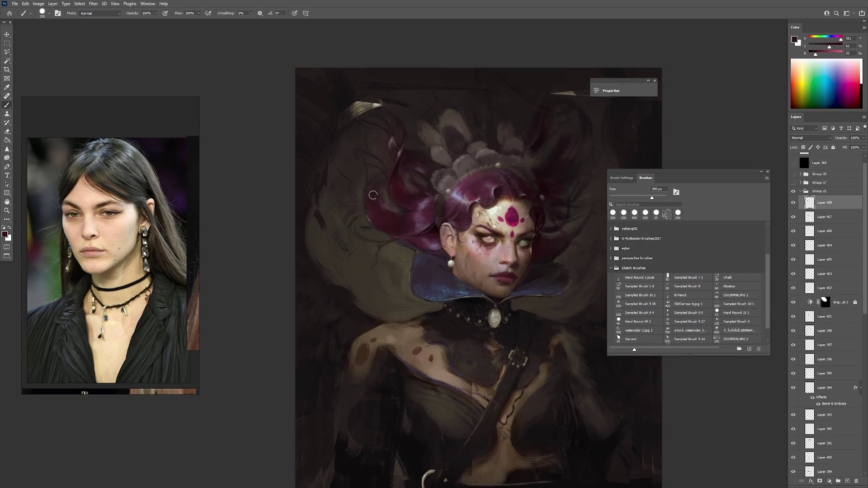Screen dimensions: 868x488
Task: Toggle Quick Mask mode
Action: coord(7,247)
